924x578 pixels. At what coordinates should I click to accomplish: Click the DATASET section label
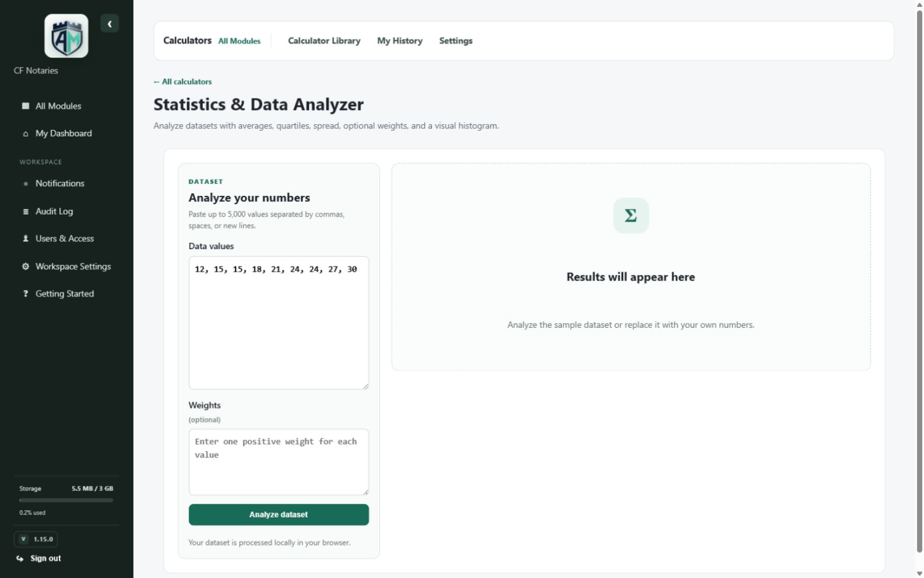click(x=206, y=182)
